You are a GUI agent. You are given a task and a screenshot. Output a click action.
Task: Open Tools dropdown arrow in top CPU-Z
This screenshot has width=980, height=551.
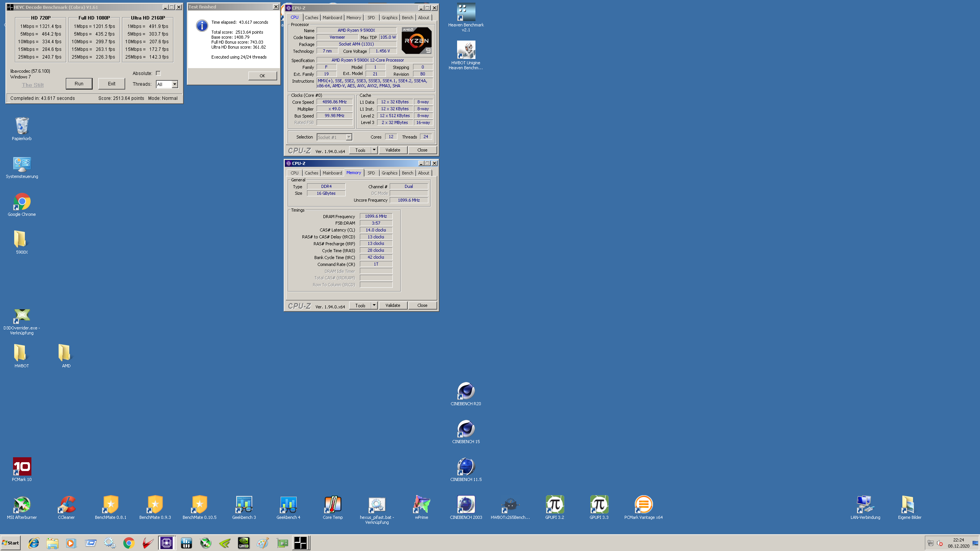374,150
